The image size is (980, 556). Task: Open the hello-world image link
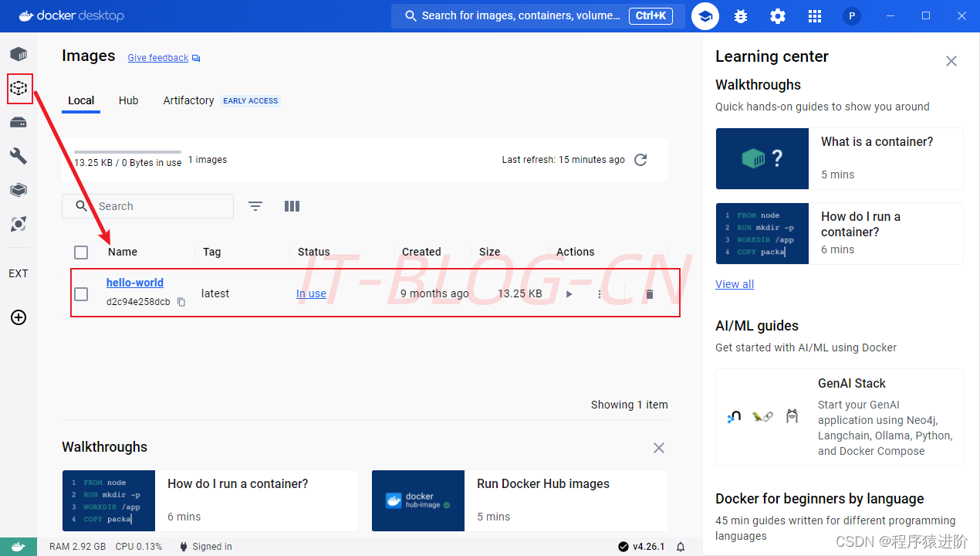coord(135,283)
